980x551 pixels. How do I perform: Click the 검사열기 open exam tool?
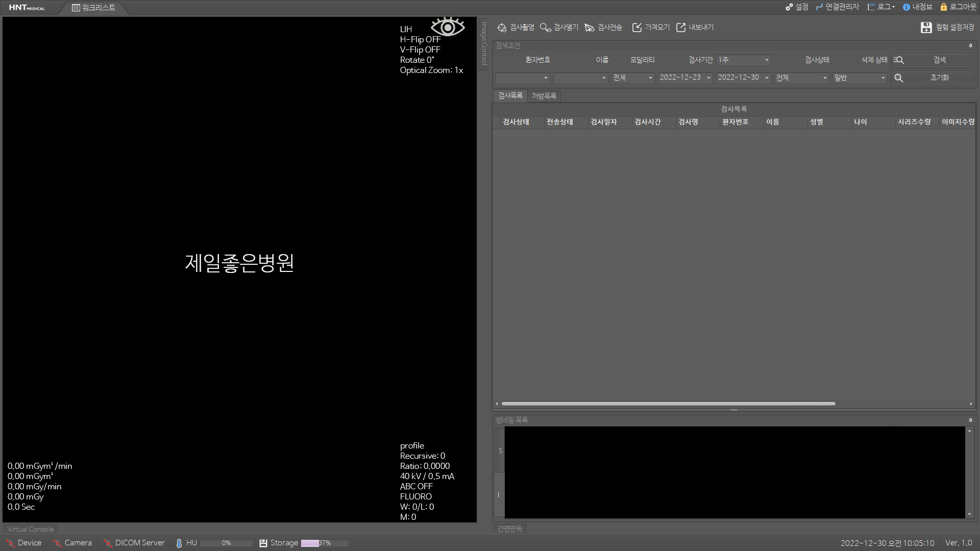559,28
